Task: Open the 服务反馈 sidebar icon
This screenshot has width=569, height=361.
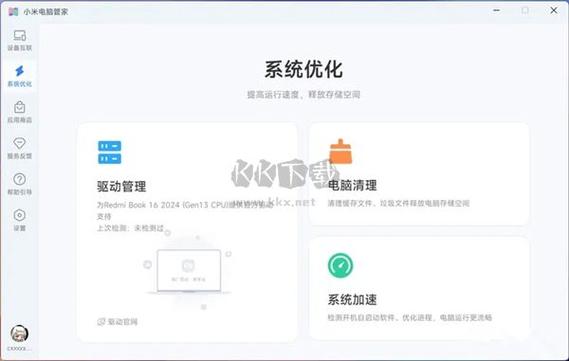Action: point(20,143)
